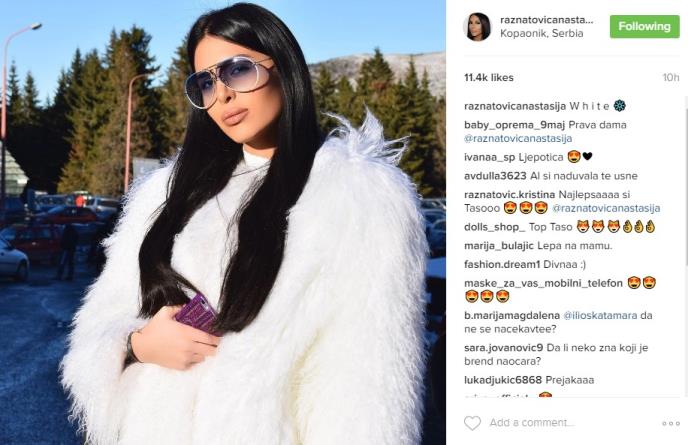The height and width of the screenshot is (445, 688).
Task: View the 11.4k likes list
Action: [489, 78]
